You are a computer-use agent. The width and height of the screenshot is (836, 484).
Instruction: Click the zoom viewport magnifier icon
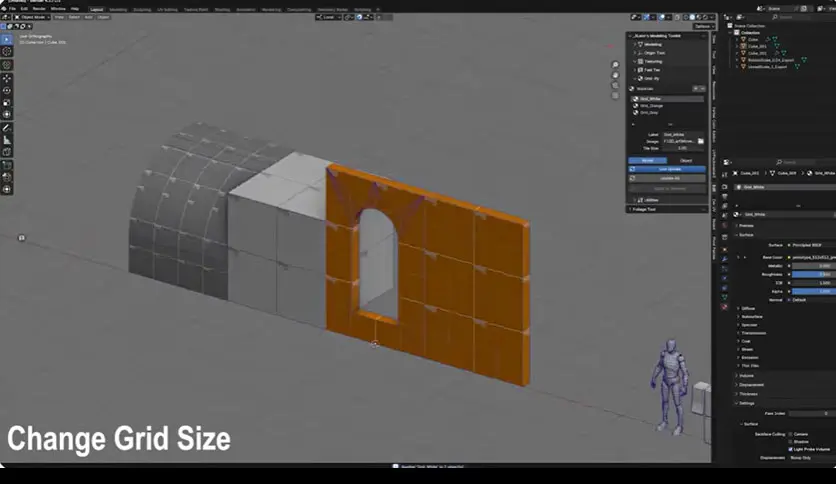tap(615, 64)
